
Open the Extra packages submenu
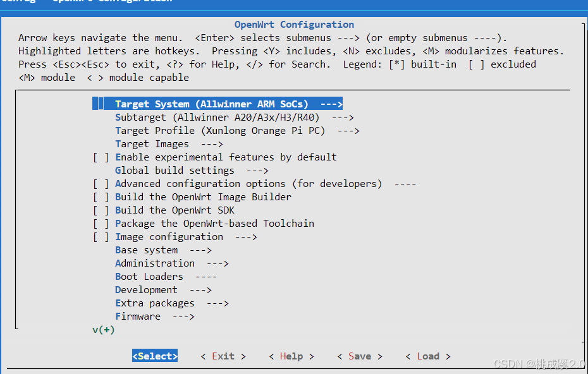pyautogui.click(x=172, y=303)
